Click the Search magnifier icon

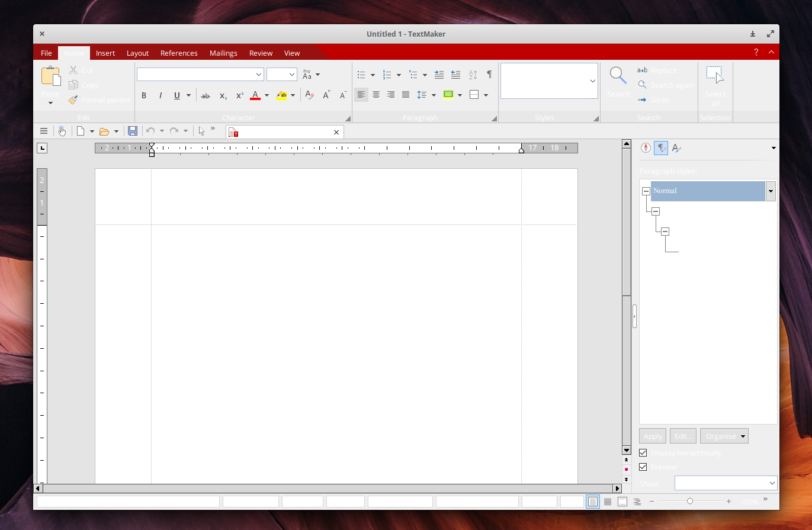pyautogui.click(x=618, y=76)
